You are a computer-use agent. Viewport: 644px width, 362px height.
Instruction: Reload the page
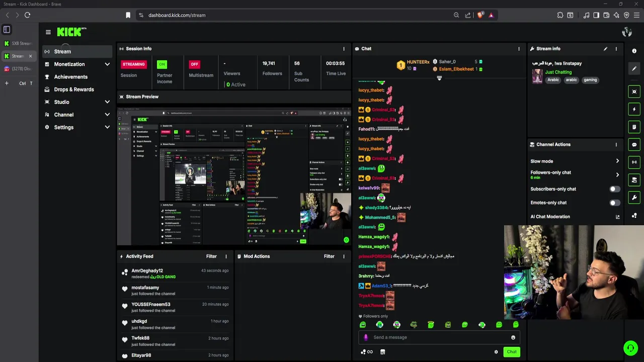pyautogui.click(x=27, y=15)
